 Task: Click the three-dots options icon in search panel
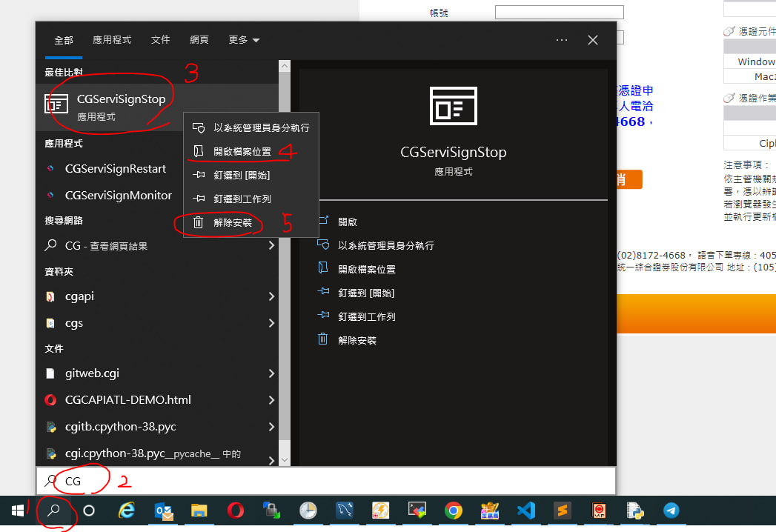point(561,40)
